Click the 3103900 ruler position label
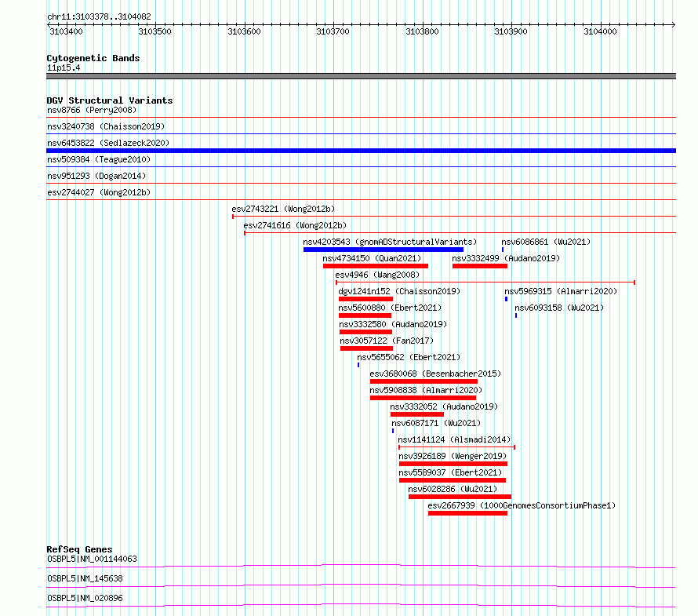 pos(511,31)
